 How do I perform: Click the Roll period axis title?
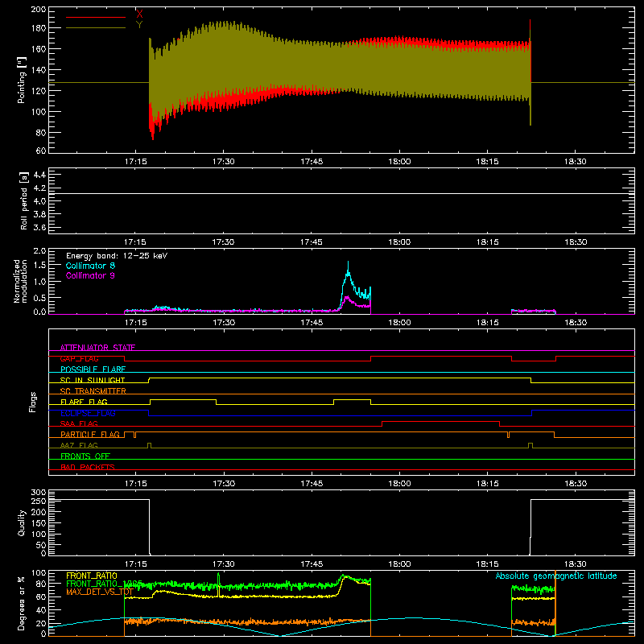click(x=23, y=200)
